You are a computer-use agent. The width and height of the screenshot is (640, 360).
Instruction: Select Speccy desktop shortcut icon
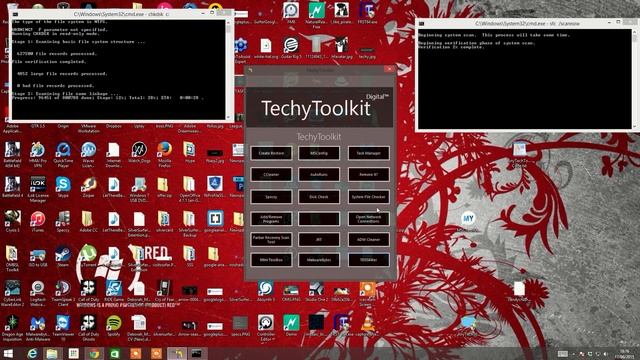pyautogui.click(x=63, y=220)
